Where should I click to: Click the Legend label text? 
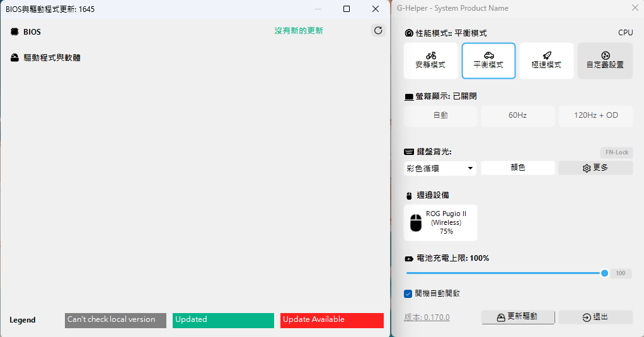(23, 320)
